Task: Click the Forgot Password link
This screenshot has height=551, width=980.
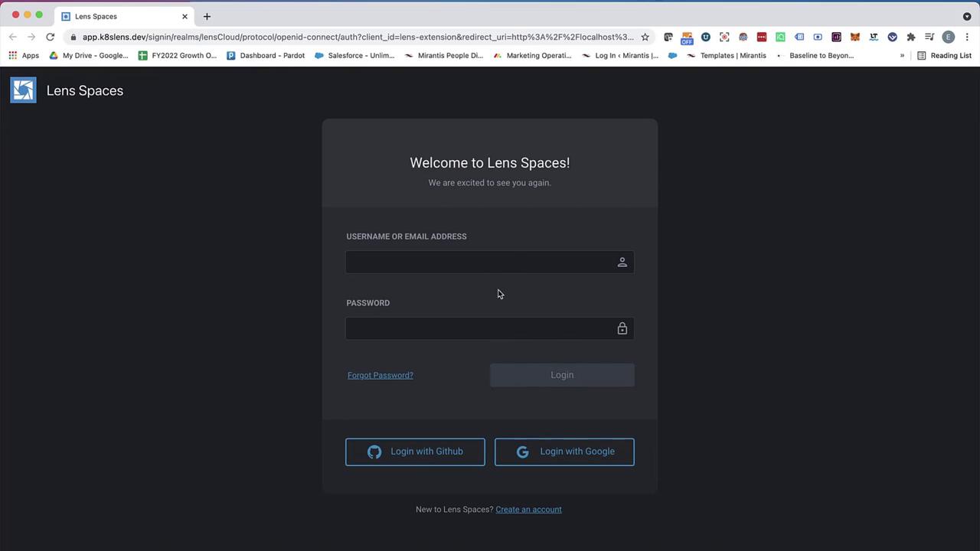Action: point(381,375)
